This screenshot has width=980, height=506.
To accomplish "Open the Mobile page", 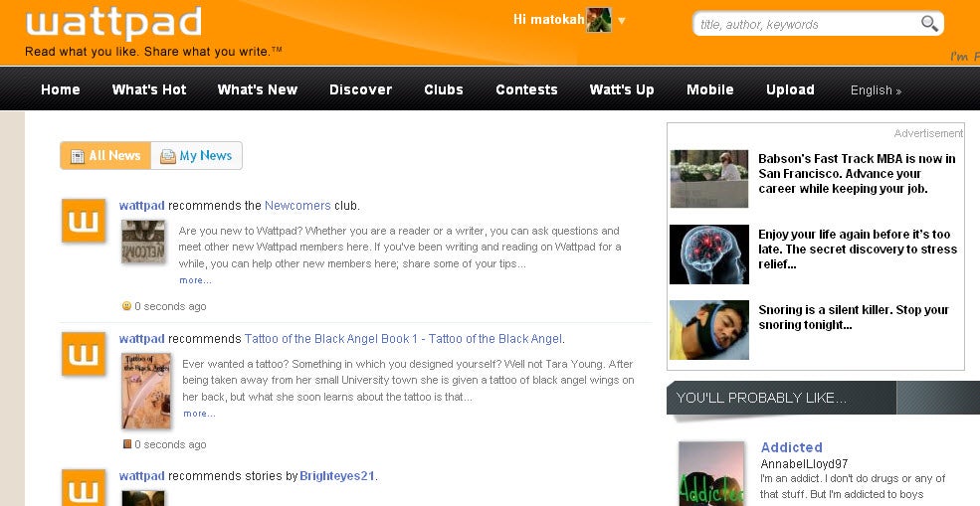I will pos(710,89).
